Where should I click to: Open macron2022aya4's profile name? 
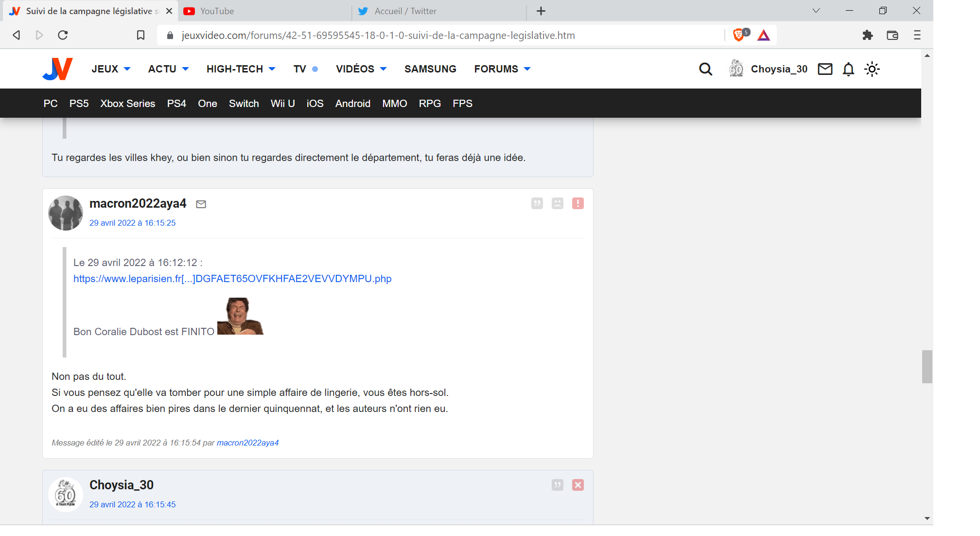click(138, 203)
